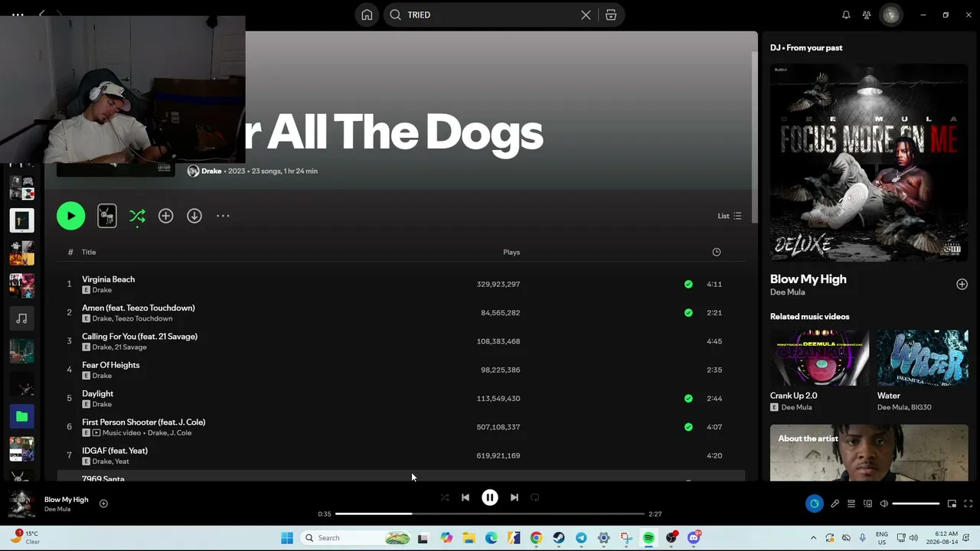Open the green folder in library sidebar
Image resolution: width=980 pixels, height=551 pixels.
pos(21,416)
